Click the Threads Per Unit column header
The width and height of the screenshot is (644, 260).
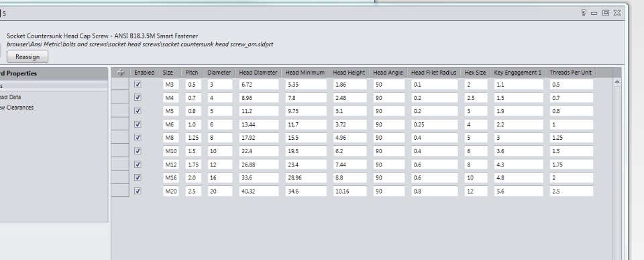[x=571, y=73]
